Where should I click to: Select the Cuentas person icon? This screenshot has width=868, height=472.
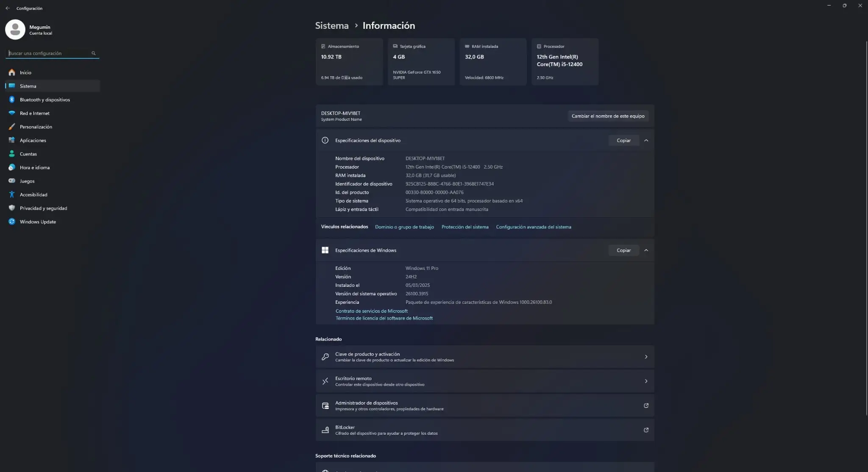(x=12, y=154)
